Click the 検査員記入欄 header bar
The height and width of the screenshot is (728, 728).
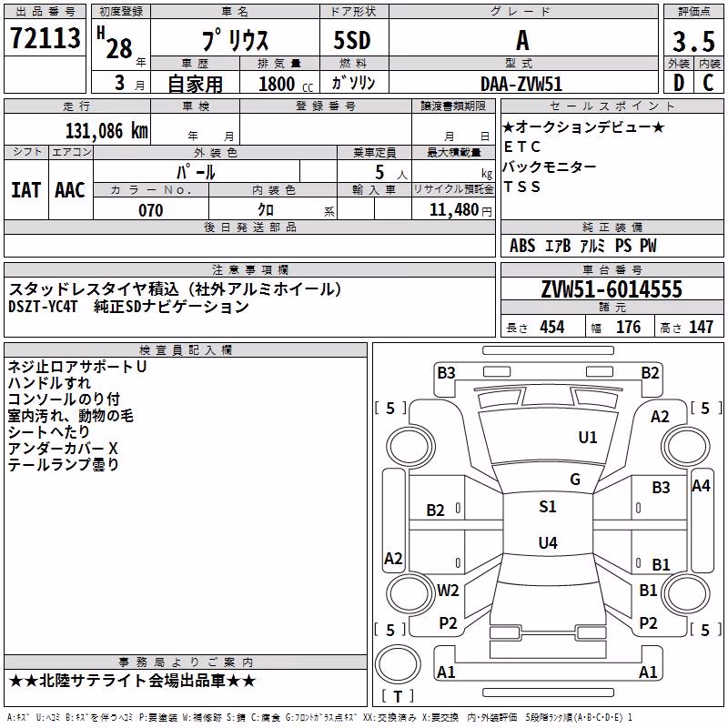186,350
